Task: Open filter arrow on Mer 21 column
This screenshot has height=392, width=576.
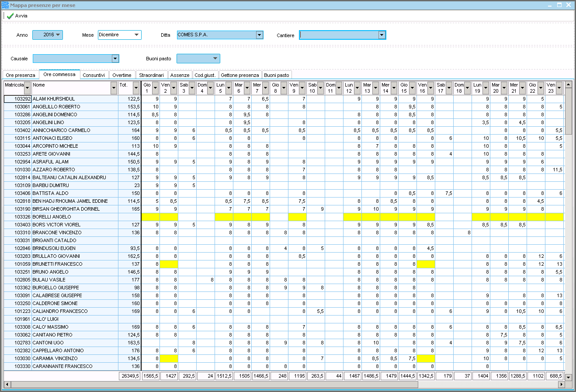Action: [x=522, y=88]
